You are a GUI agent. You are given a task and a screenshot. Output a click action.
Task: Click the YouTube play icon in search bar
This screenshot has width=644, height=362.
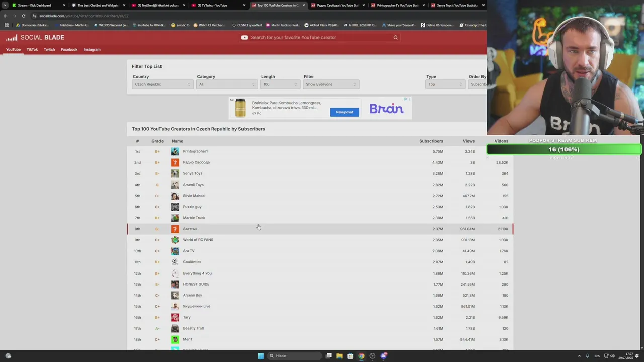pos(244,37)
